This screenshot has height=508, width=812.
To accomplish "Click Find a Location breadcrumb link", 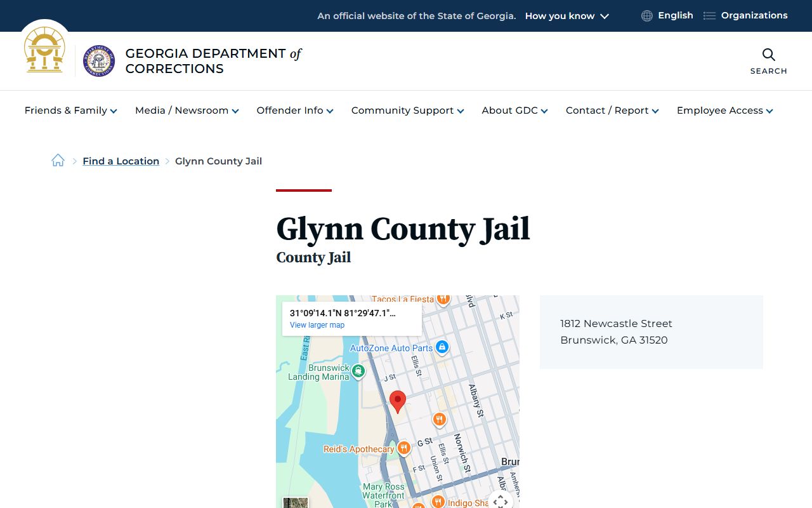I will (x=121, y=161).
